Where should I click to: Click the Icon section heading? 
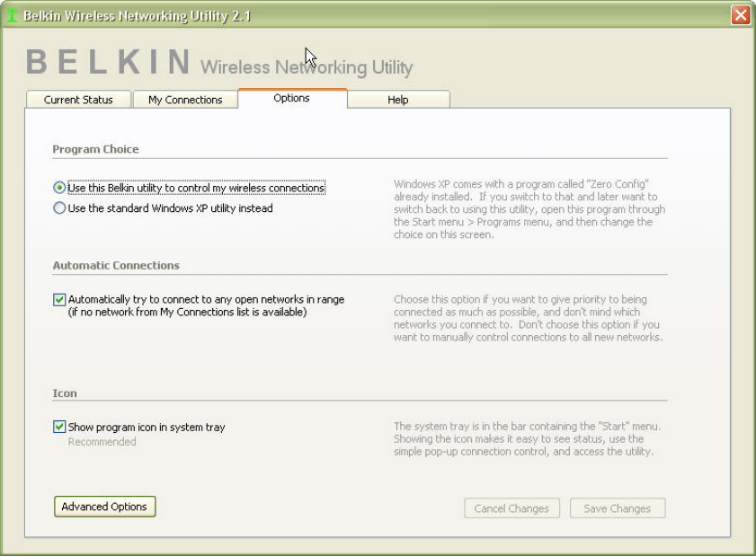tap(65, 393)
